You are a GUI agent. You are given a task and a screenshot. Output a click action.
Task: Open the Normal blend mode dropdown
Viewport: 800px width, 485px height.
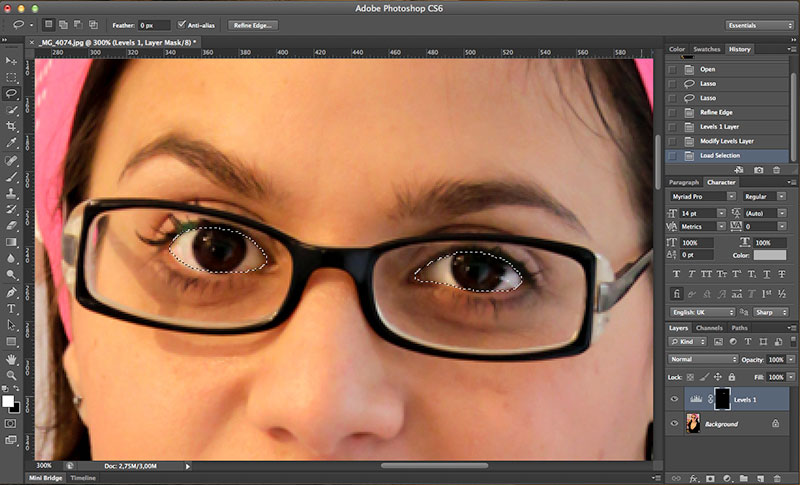(x=703, y=358)
